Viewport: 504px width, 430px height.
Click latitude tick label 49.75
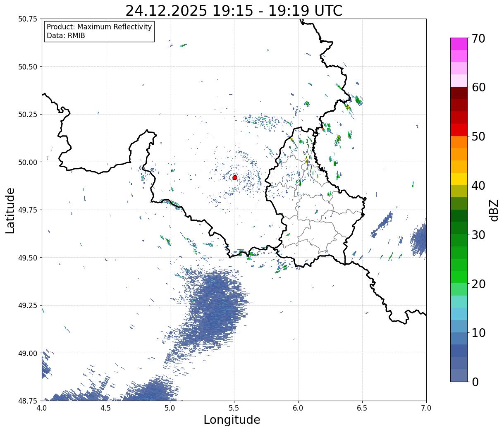point(28,210)
